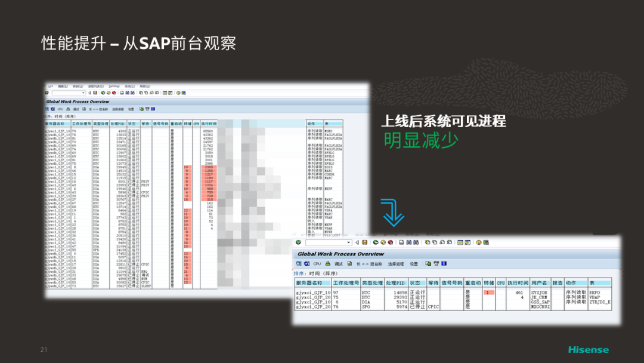Click 设置 button in lower-right application toolbar
This screenshot has height=363, width=644.
coord(414,264)
